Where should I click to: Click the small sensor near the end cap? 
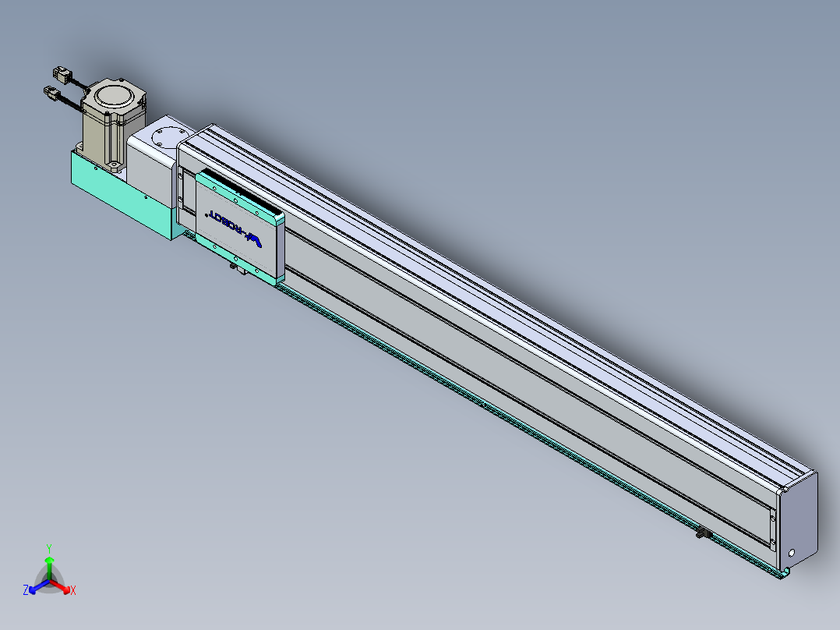click(704, 533)
